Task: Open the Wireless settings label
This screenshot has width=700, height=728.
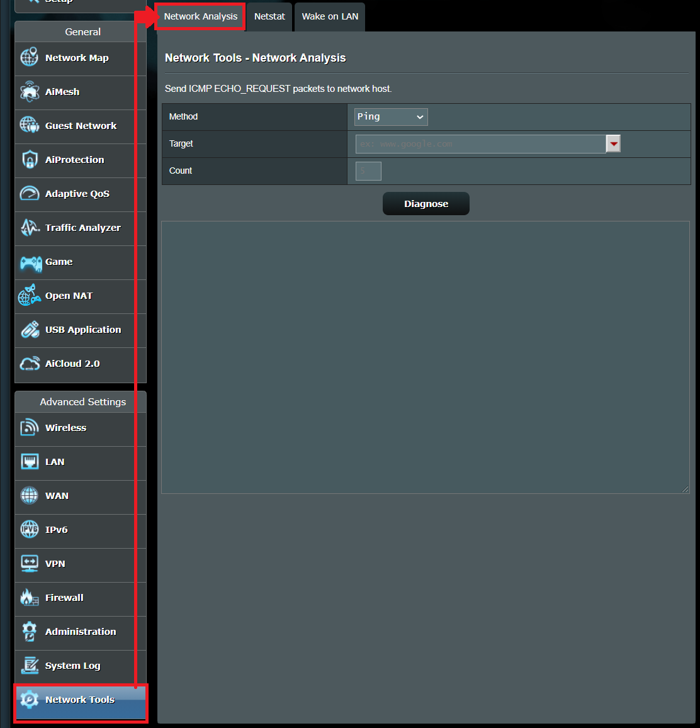Action: pyautogui.click(x=65, y=428)
